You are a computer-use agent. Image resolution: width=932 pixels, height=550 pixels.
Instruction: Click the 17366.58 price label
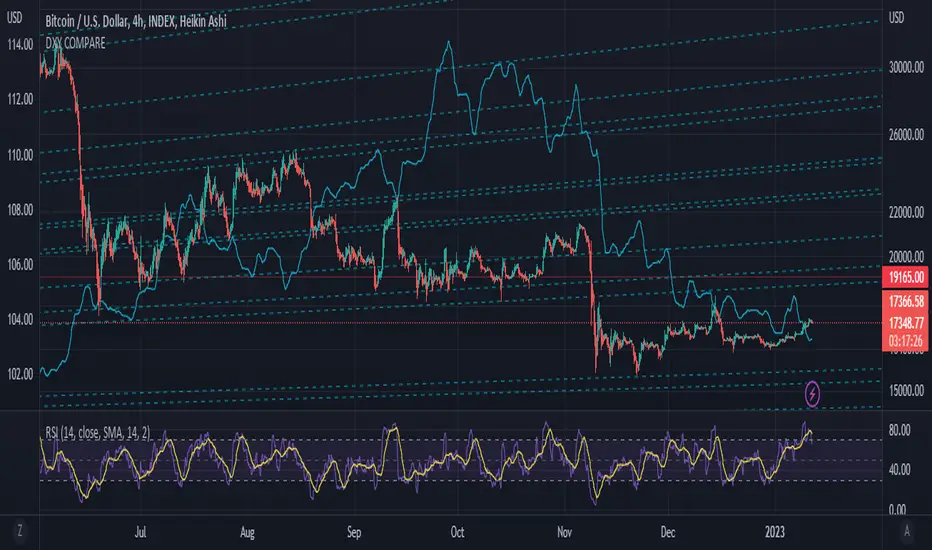906,301
